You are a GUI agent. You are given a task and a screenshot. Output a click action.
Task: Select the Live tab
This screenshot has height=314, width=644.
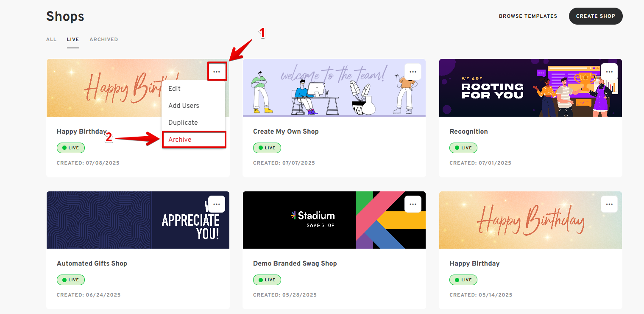coord(73,39)
